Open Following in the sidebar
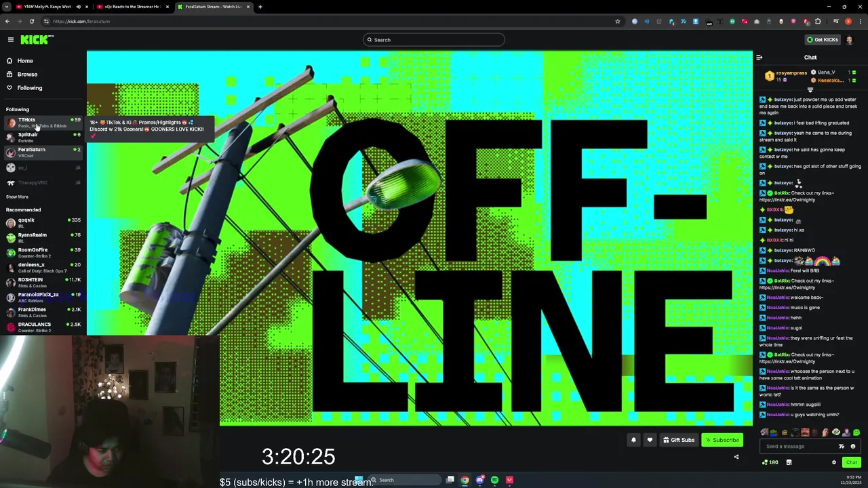The height and width of the screenshot is (488, 868). (30, 88)
